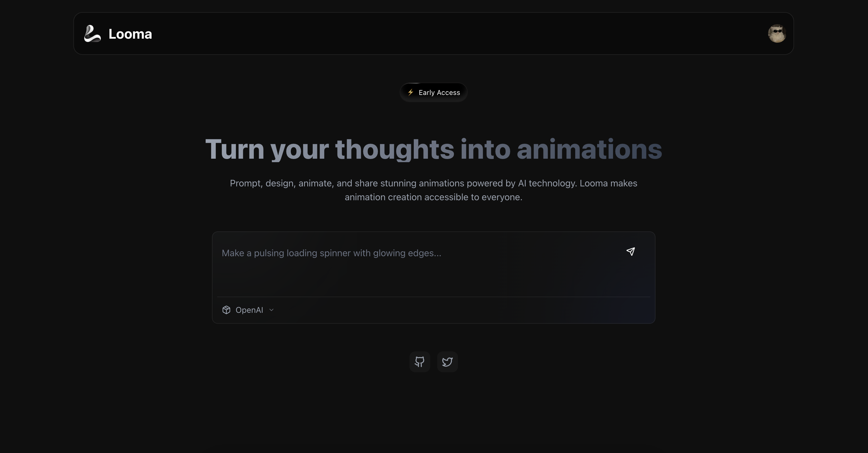The image size is (868, 453).
Task: Expand the OpenAI model provider dropdown
Action: 248,310
